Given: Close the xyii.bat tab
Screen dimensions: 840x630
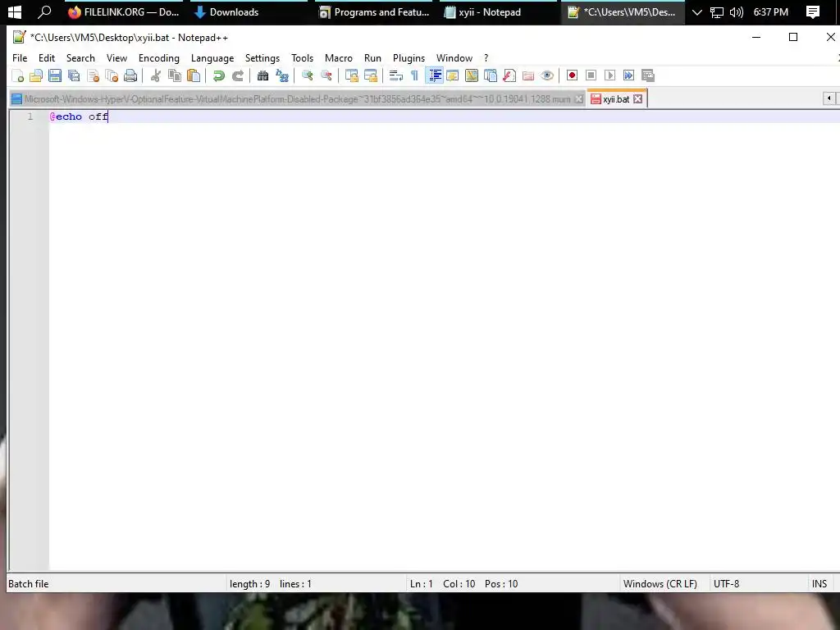Looking at the screenshot, I should [x=637, y=99].
